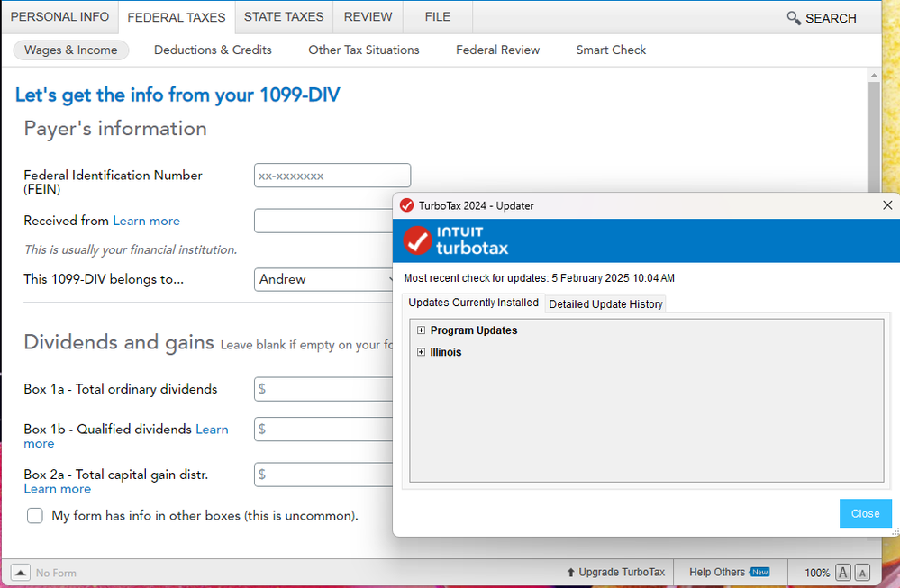Switch to Detailed Update History tab
Viewport: 900px width, 588px height.
[605, 304]
